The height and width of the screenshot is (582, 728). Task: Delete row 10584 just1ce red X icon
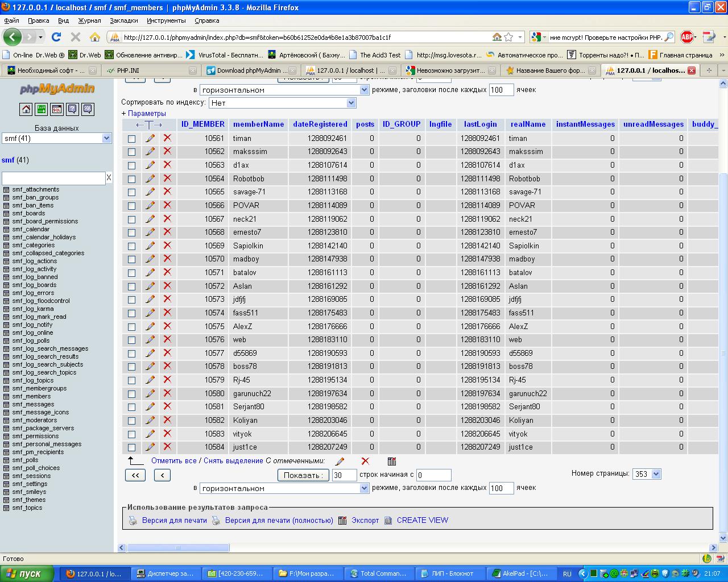tap(167, 447)
